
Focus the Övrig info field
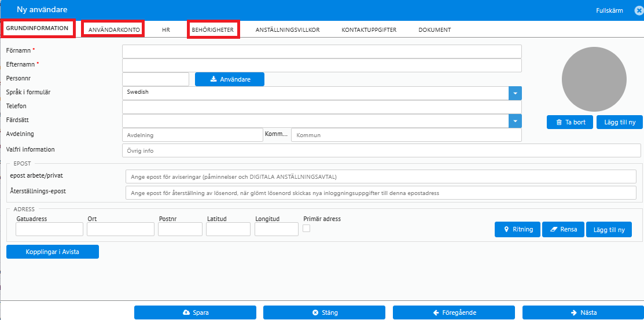pyautogui.click(x=381, y=150)
